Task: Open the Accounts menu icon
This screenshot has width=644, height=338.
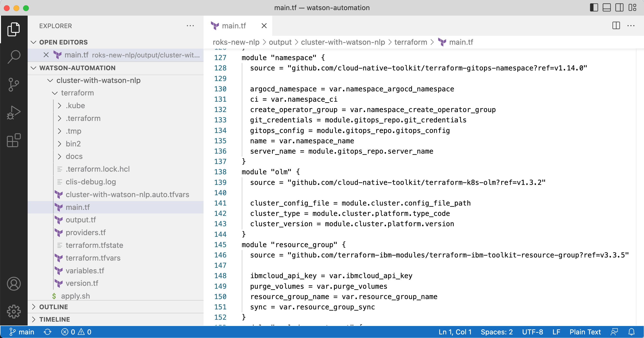Action: (14, 283)
